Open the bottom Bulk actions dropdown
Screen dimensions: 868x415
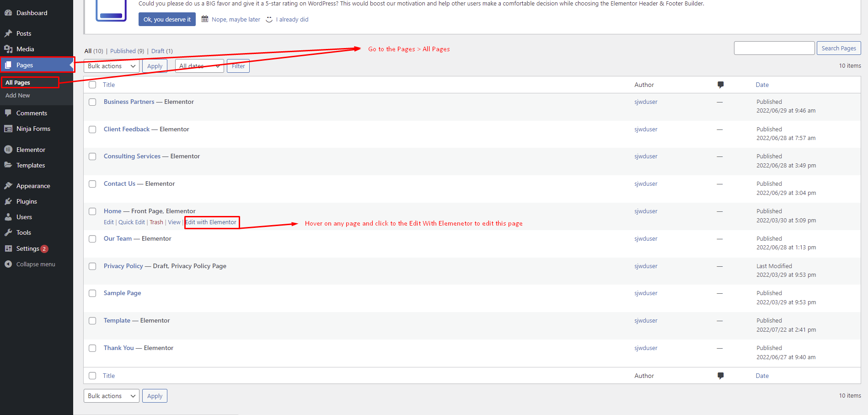click(112, 396)
